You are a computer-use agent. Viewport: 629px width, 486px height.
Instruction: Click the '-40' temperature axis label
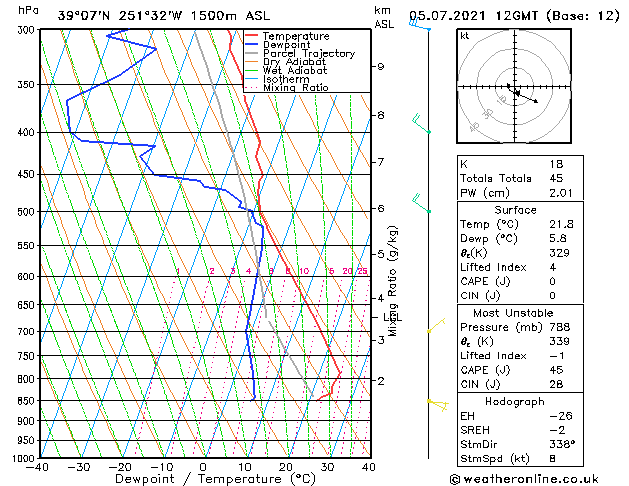point(37,467)
